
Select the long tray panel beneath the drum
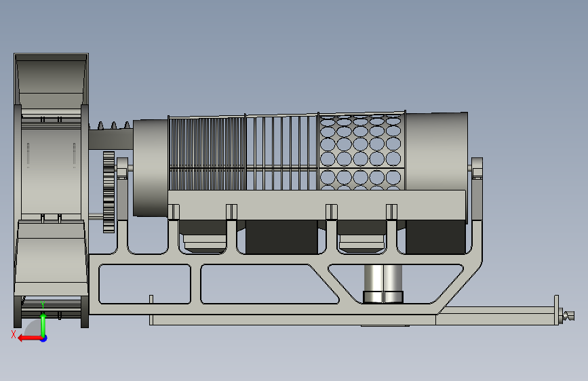[x=317, y=205]
